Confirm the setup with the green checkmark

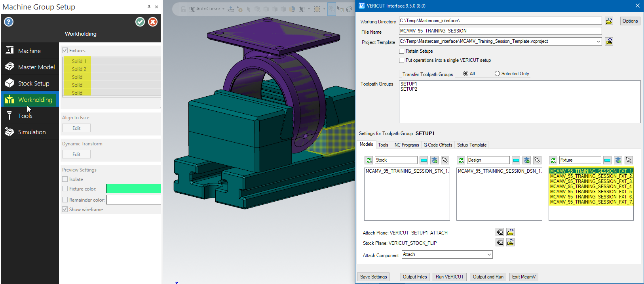(140, 22)
